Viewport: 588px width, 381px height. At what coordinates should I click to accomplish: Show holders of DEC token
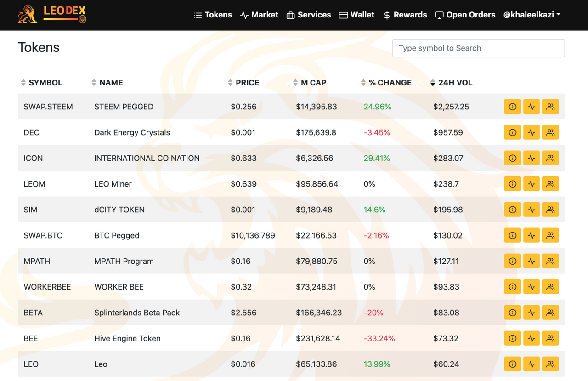pos(550,132)
